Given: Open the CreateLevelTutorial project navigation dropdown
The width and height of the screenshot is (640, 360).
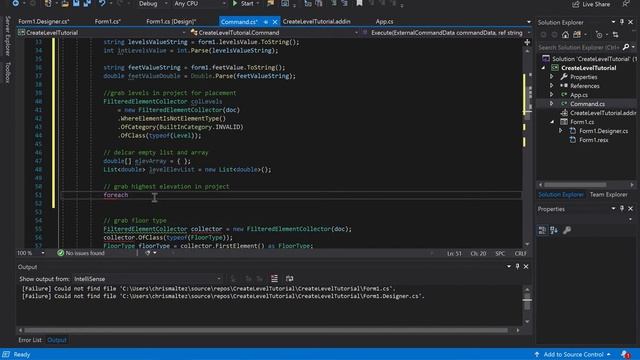Looking at the screenshot, I should point(102,32).
